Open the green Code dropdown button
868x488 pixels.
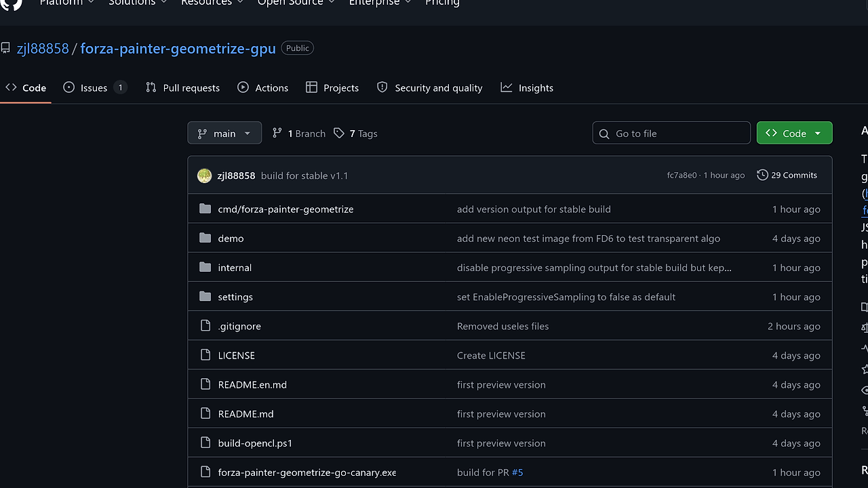(x=794, y=133)
